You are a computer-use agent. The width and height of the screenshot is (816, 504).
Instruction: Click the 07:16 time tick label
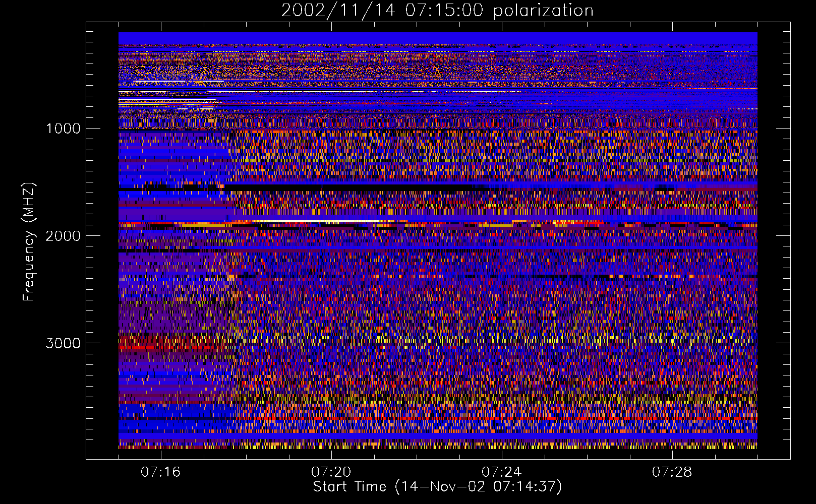point(161,472)
